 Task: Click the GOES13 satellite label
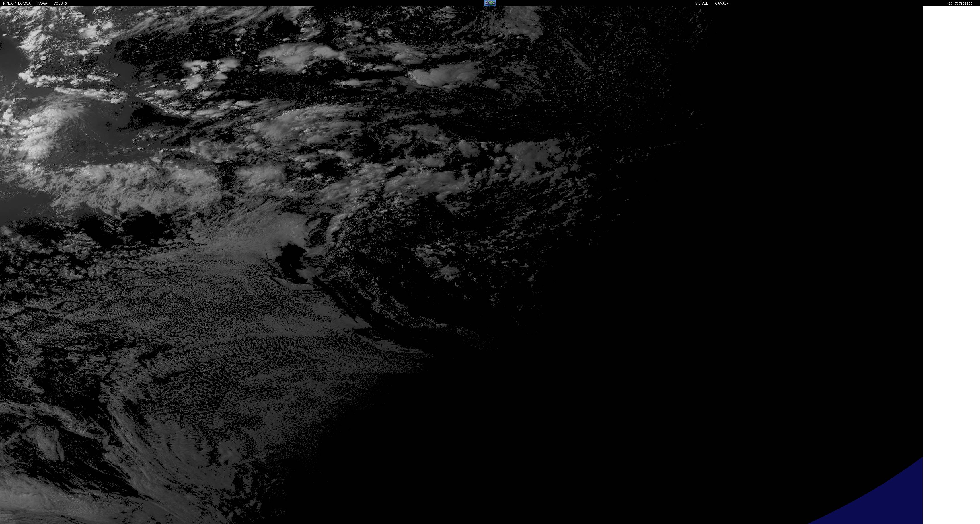(60, 3)
